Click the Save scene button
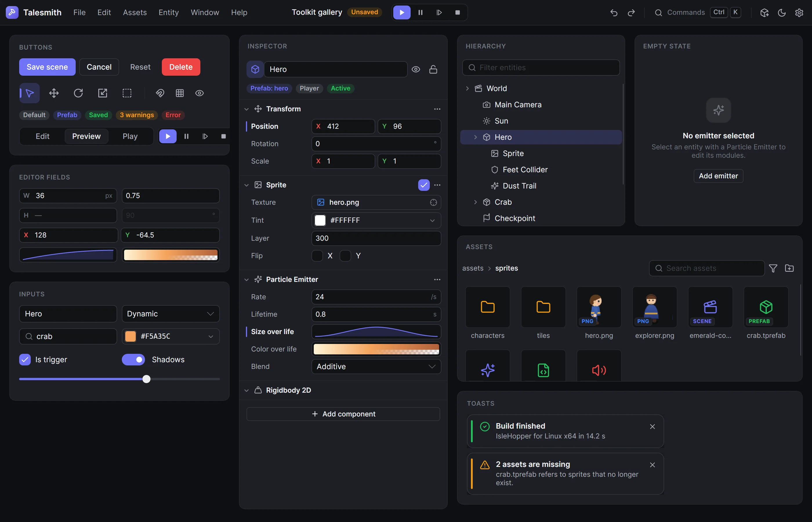The width and height of the screenshot is (812, 522). 47,67
